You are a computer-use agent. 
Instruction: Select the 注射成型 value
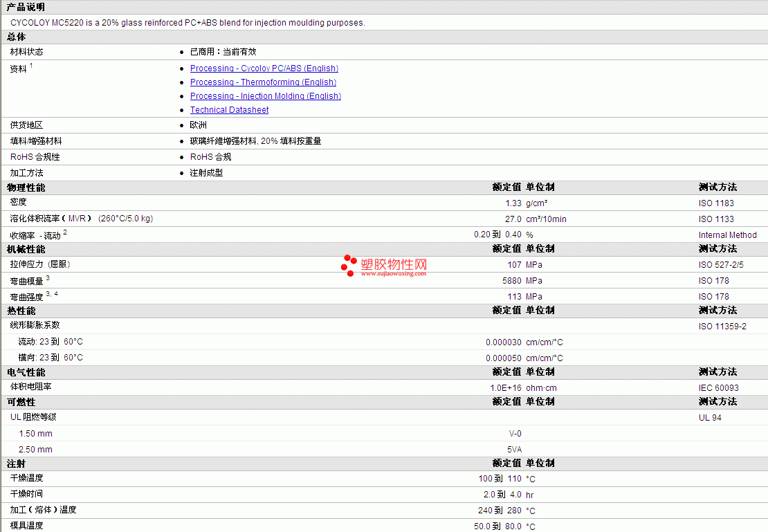point(206,172)
